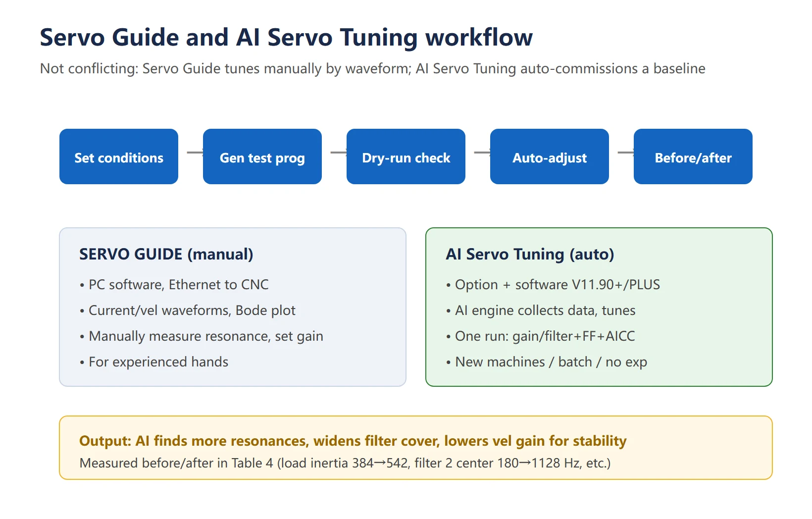Select the "Measured before/after in Table 4" line
Viewport: 812px width, 519px height.
coord(345,463)
